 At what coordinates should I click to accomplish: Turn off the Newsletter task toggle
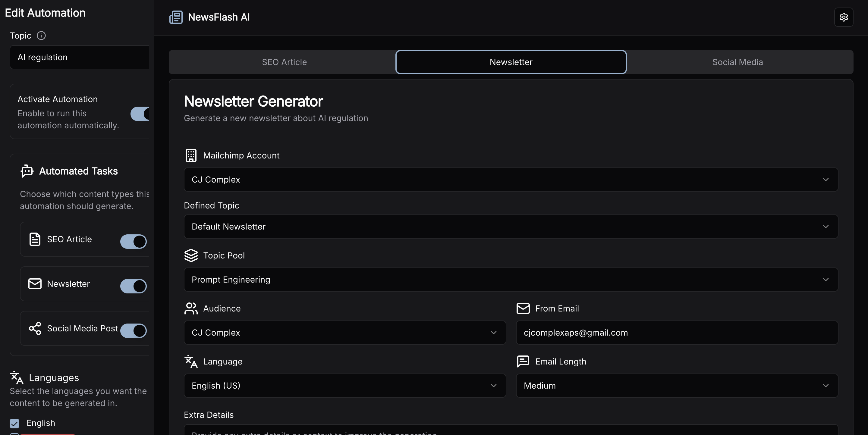pyautogui.click(x=134, y=286)
